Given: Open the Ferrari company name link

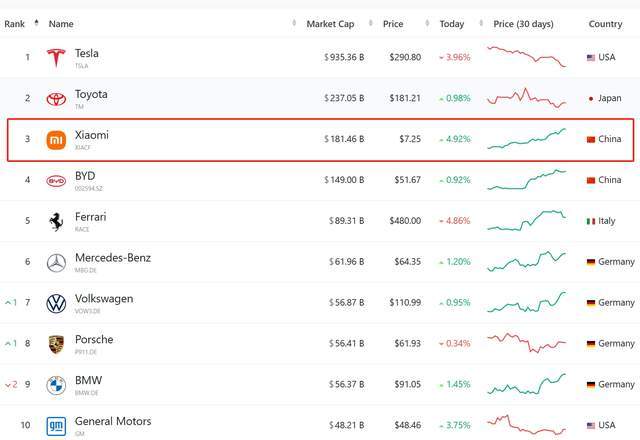Looking at the screenshot, I should point(90,217).
